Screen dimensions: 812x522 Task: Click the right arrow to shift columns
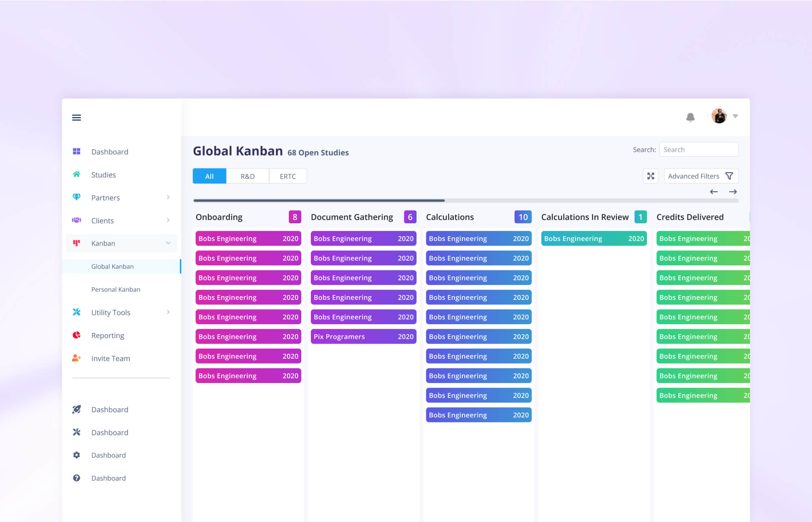(733, 192)
